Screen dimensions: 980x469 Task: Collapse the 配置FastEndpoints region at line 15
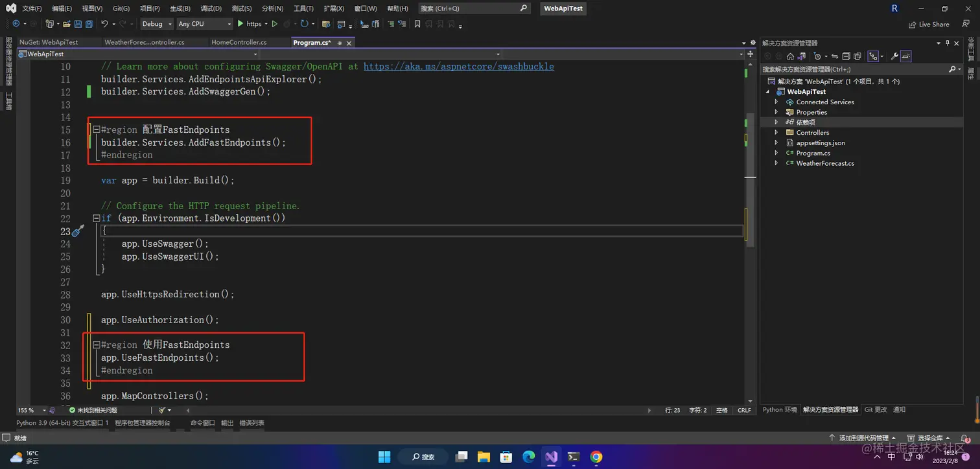(96, 130)
